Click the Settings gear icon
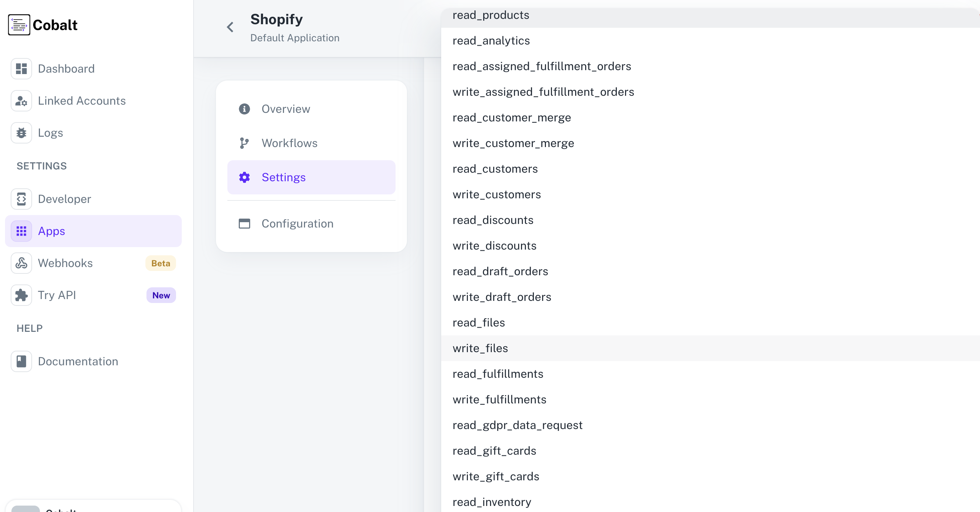Screen dimensions: 980x512 tap(244, 177)
